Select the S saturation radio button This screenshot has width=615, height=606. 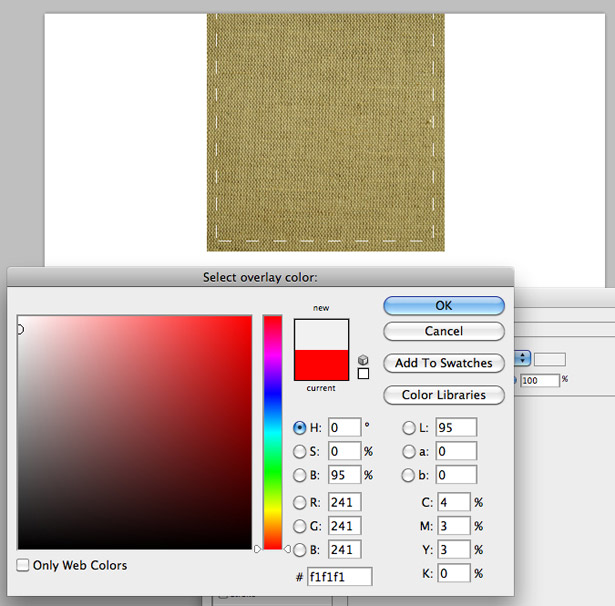click(299, 451)
